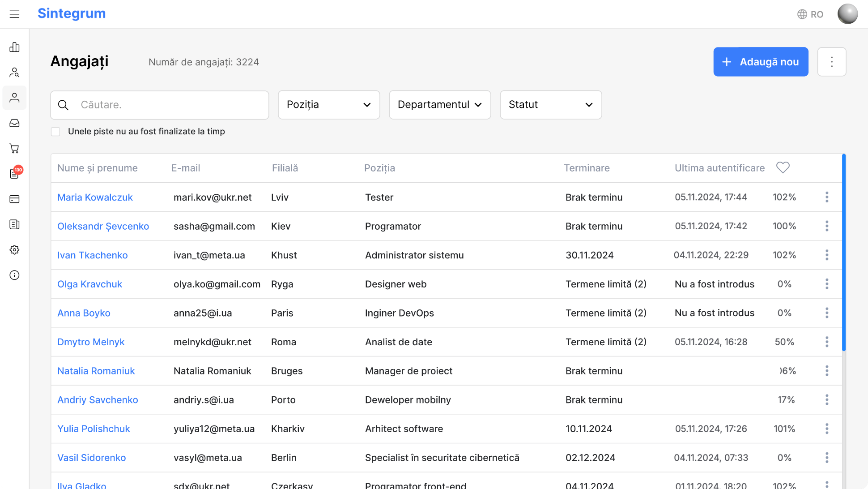This screenshot has height=489, width=868.
Task: Open the credit card sidebar icon
Action: (14, 199)
